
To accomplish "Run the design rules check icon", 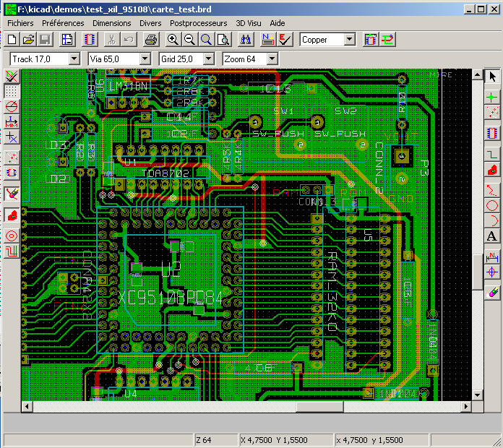I will (x=285, y=40).
